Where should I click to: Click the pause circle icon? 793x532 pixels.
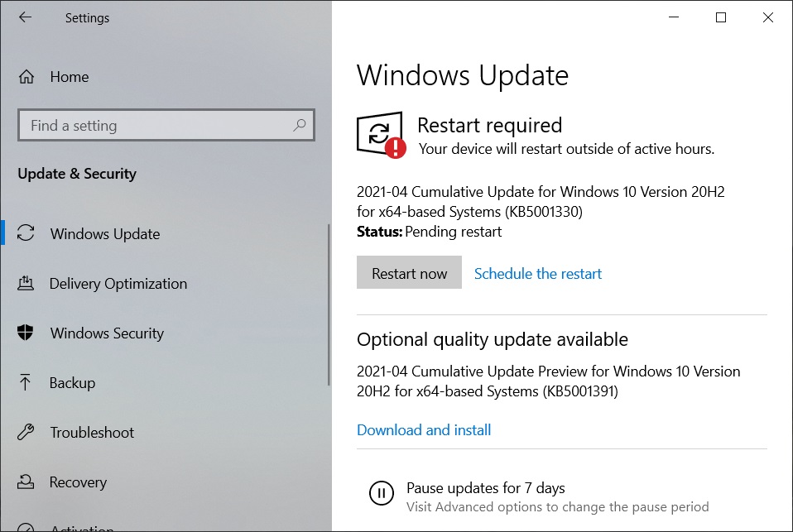point(382,492)
